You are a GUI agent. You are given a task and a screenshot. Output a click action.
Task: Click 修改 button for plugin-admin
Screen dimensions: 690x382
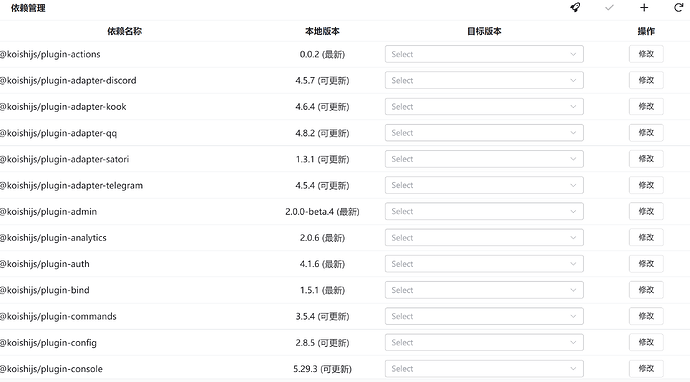[x=646, y=211]
